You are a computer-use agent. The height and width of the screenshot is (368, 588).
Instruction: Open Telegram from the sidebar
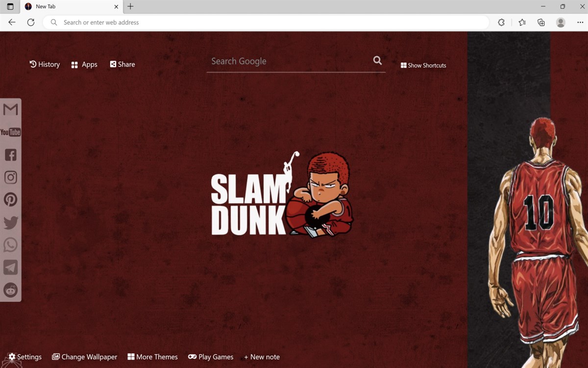pyautogui.click(x=10, y=267)
